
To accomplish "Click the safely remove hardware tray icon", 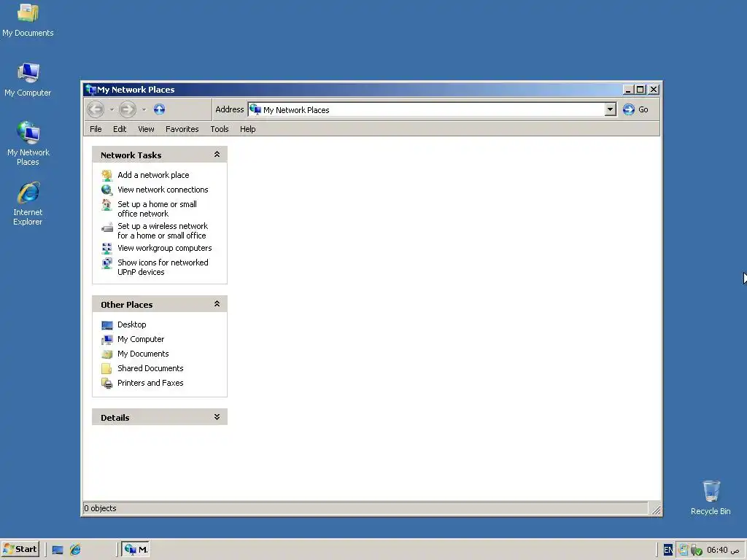I will click(697, 550).
